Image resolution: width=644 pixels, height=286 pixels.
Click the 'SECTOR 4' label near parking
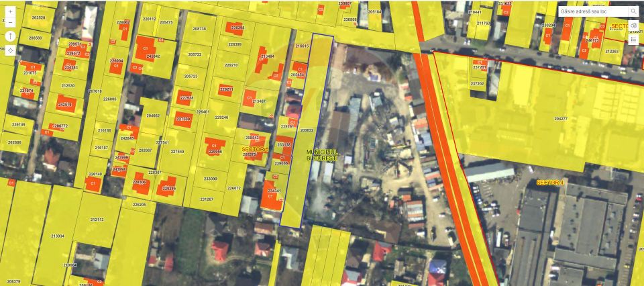(549, 182)
